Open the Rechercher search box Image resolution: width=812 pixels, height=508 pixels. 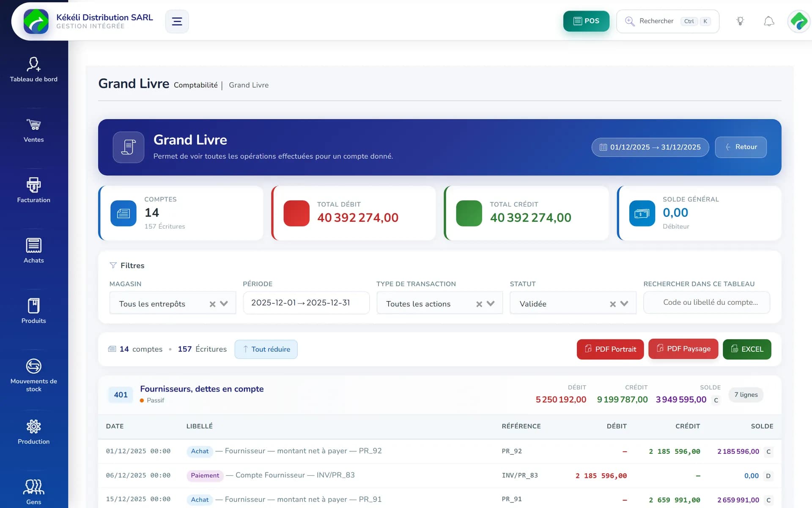pos(667,21)
